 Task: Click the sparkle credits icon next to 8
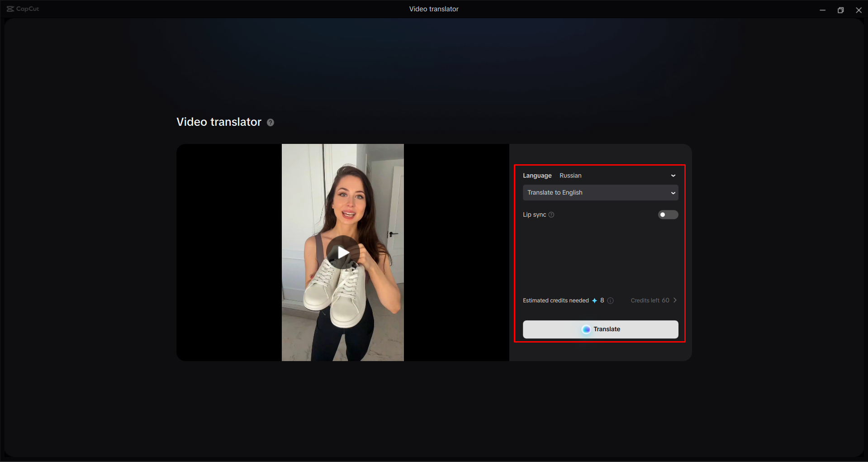(x=594, y=300)
